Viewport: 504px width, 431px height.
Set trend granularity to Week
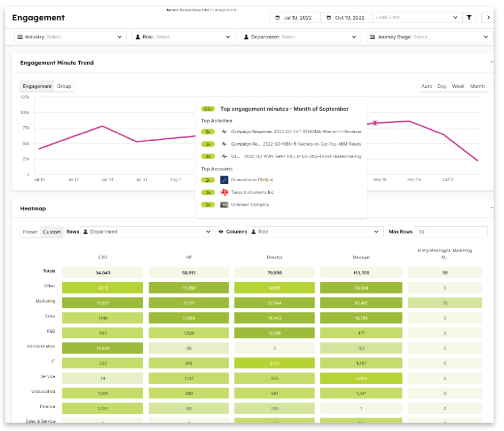tap(458, 86)
